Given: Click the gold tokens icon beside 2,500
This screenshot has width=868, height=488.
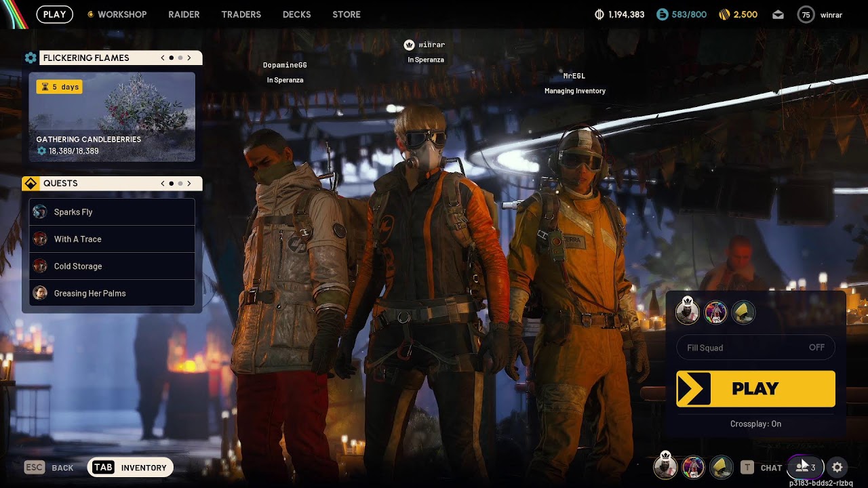Looking at the screenshot, I should click(x=724, y=14).
